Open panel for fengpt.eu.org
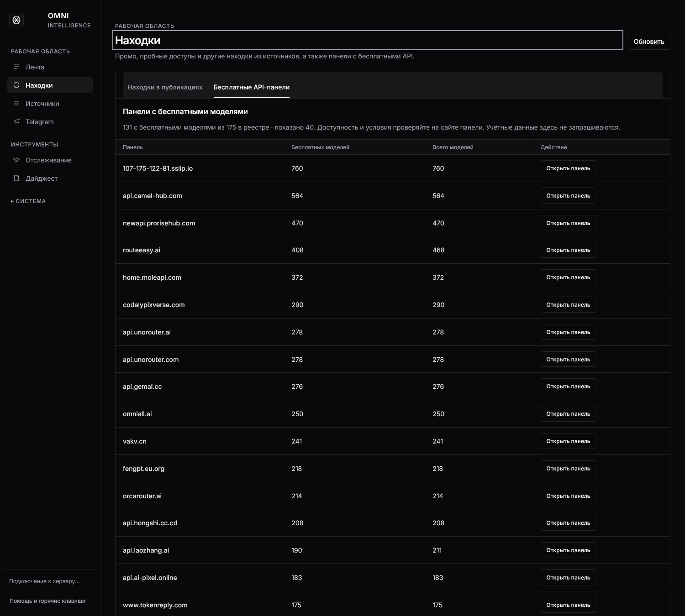This screenshot has height=616, width=685. coord(568,469)
